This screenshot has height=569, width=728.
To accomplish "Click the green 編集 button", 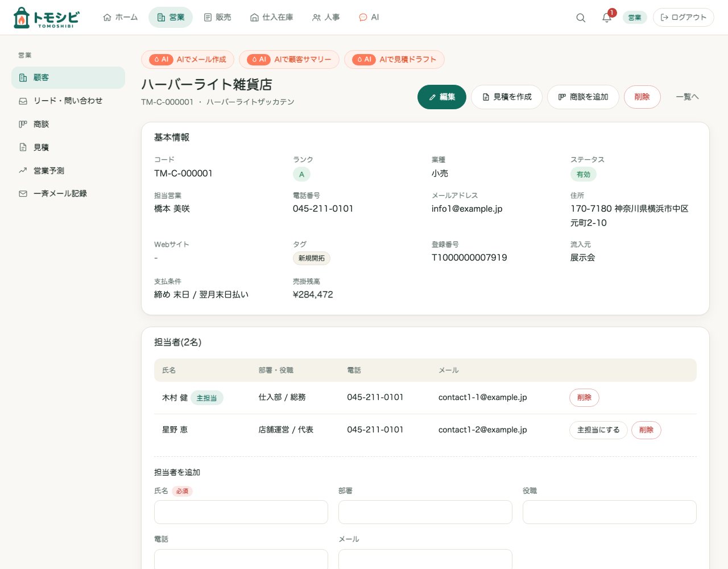I will tap(442, 97).
